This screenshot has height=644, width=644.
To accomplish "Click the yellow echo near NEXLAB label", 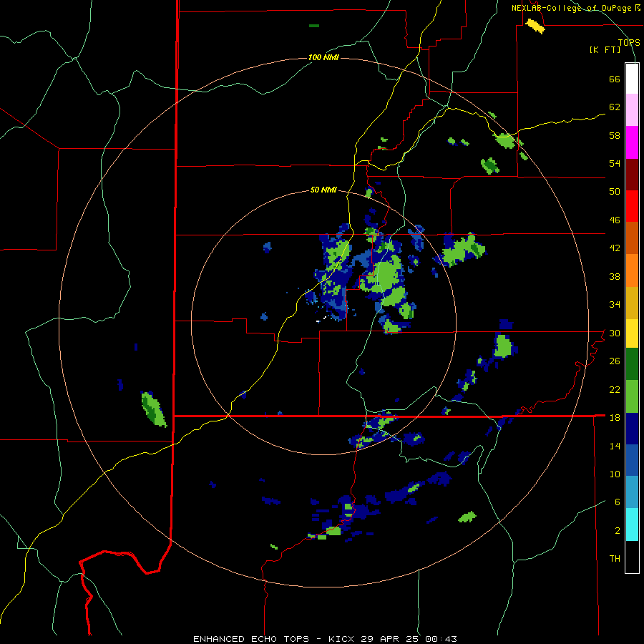I will point(535,26).
